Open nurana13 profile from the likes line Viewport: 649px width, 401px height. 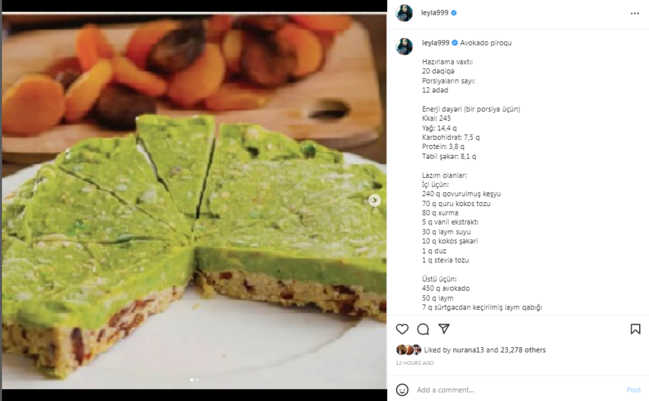tap(468, 350)
